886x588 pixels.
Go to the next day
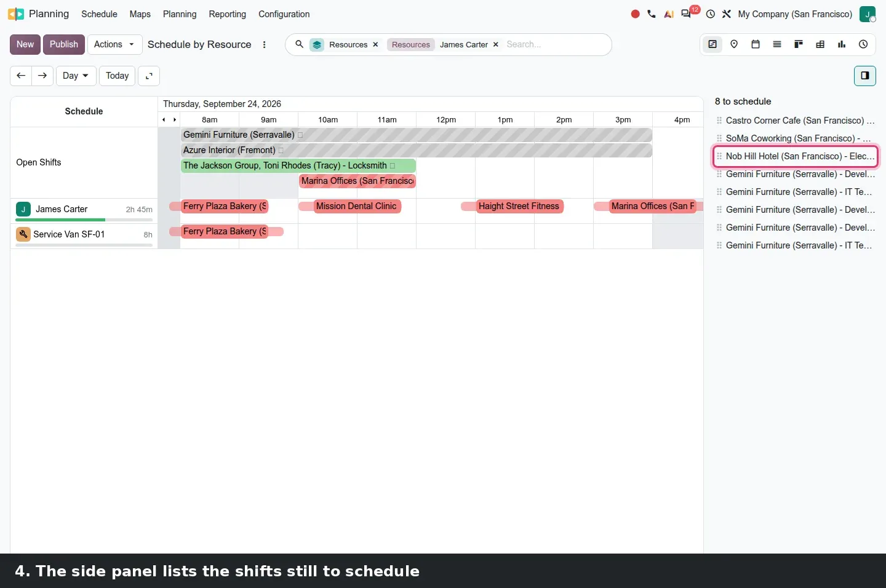[42, 76]
